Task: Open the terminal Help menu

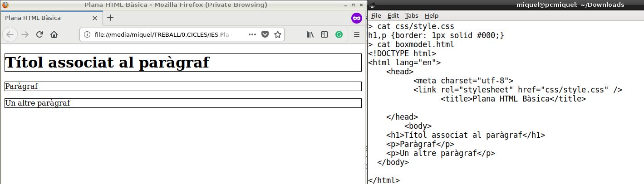Action: click(x=431, y=15)
